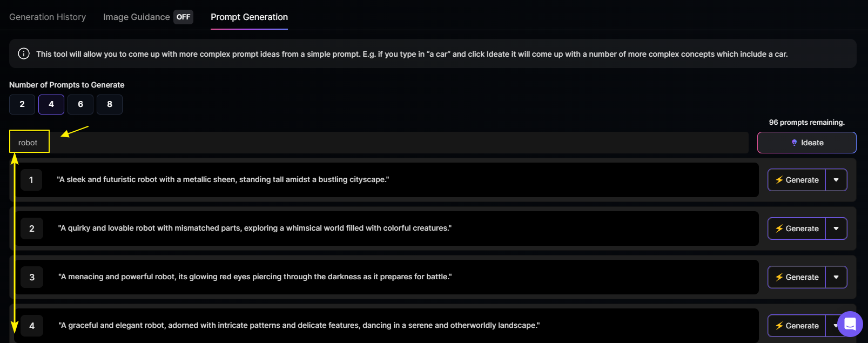
Task: Open the chat support bubble icon
Action: coord(850,324)
